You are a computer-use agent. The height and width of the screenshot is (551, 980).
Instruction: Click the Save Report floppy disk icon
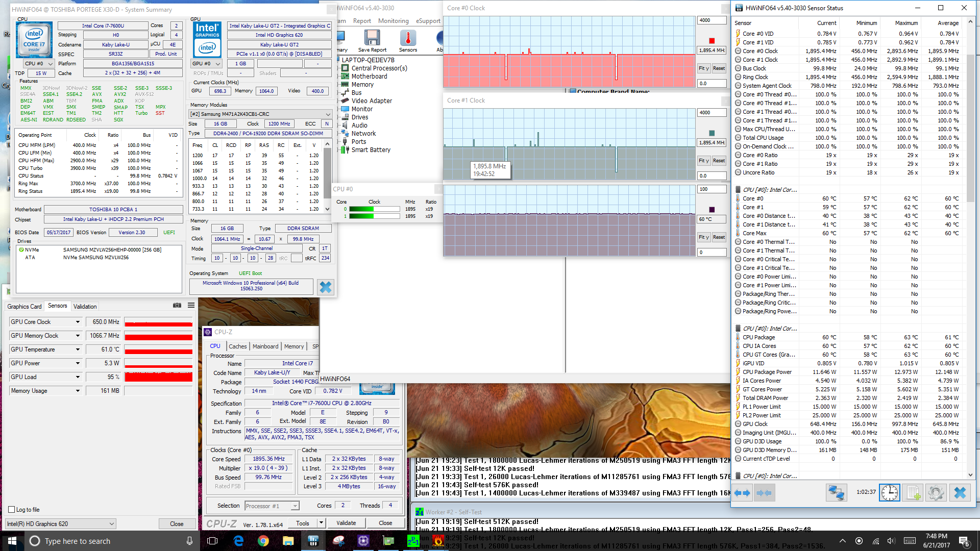coord(372,38)
